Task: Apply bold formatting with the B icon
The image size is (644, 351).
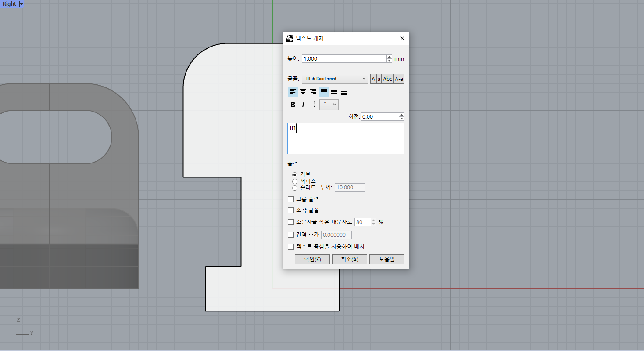Action: tap(293, 105)
